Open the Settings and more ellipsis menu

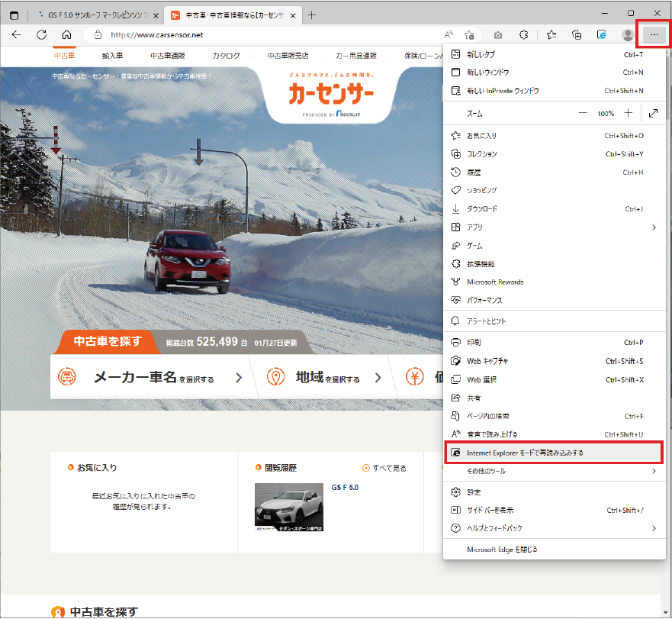[x=654, y=35]
